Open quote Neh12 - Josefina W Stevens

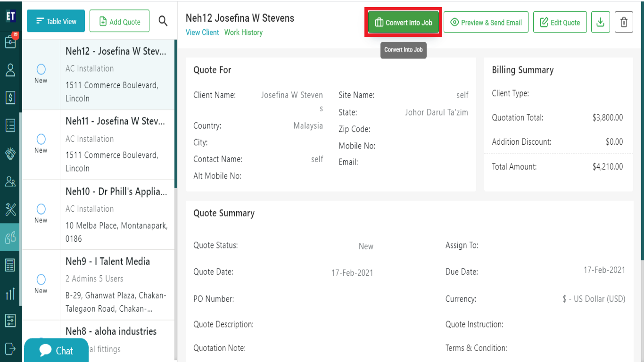click(x=116, y=52)
